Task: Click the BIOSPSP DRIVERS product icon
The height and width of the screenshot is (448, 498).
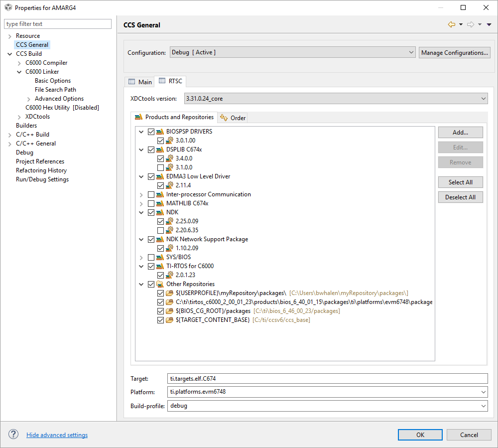Action: pyautogui.click(x=160, y=131)
